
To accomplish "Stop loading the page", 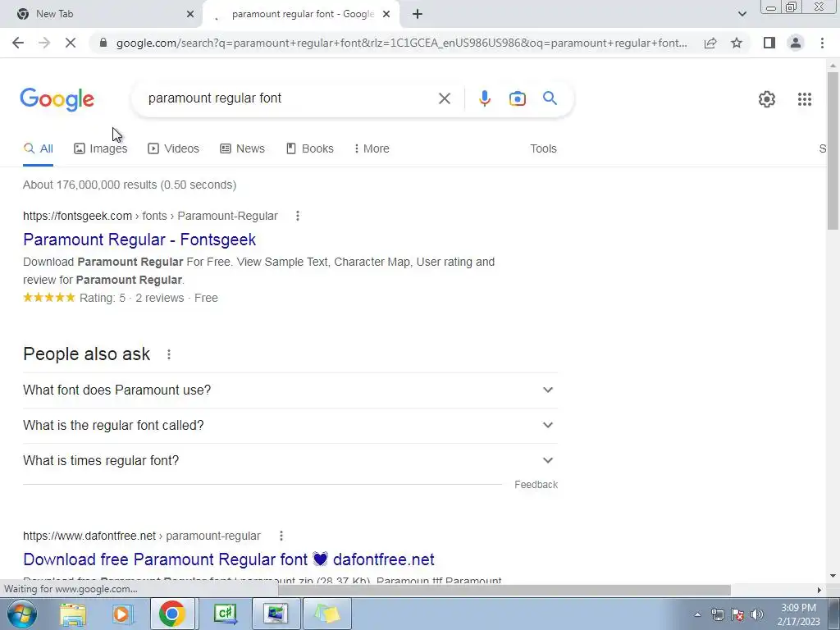I will click(71, 43).
